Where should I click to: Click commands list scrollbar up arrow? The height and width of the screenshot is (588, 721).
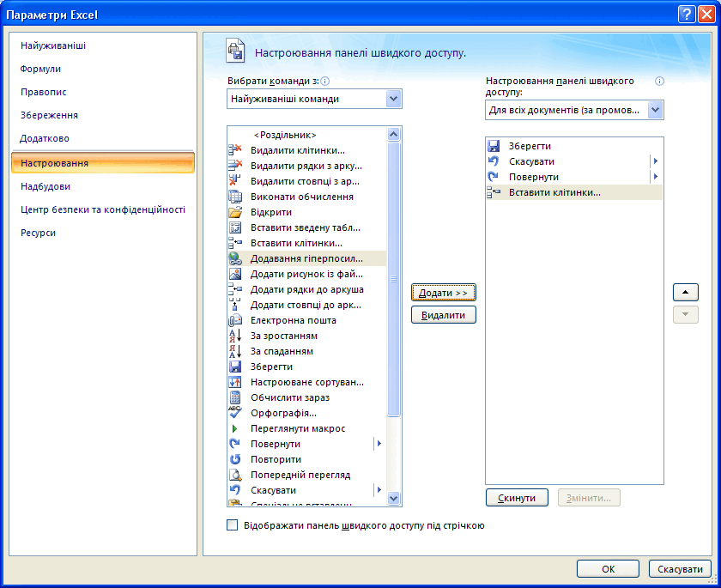click(x=394, y=134)
